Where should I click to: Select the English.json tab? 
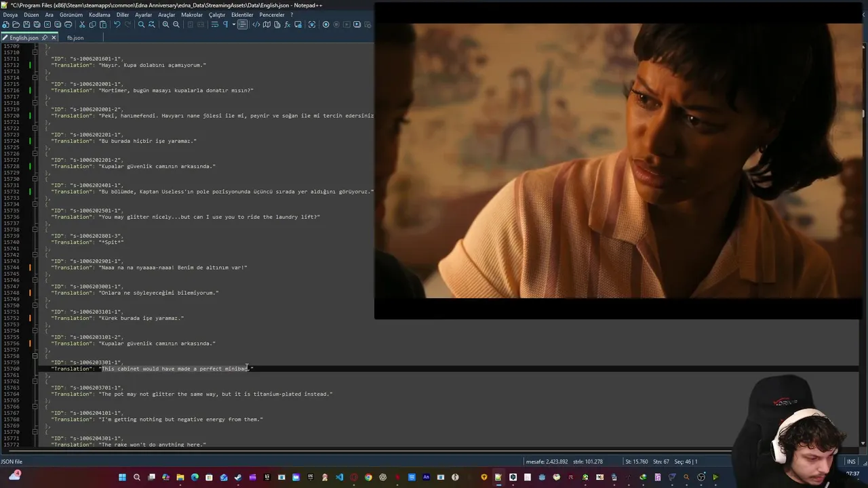click(23, 38)
